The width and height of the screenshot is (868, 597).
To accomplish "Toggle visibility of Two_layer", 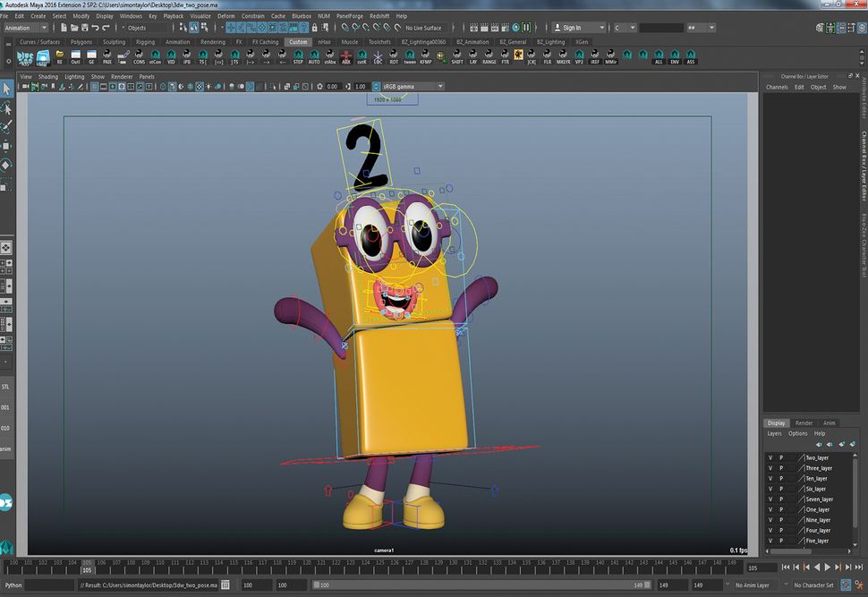I will point(770,457).
